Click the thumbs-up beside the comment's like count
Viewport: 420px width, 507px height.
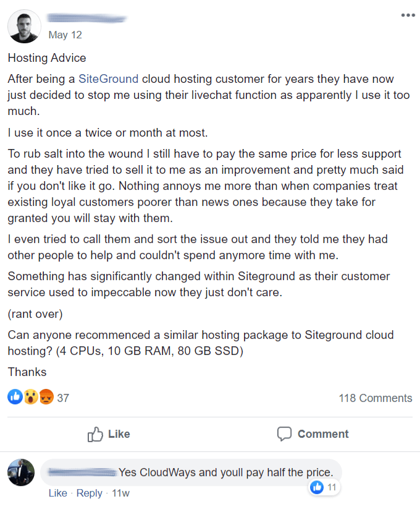317,487
